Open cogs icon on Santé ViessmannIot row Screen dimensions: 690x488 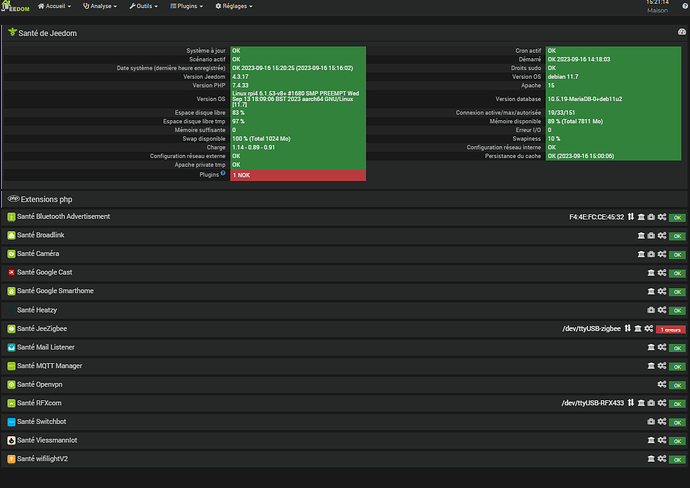662,440
